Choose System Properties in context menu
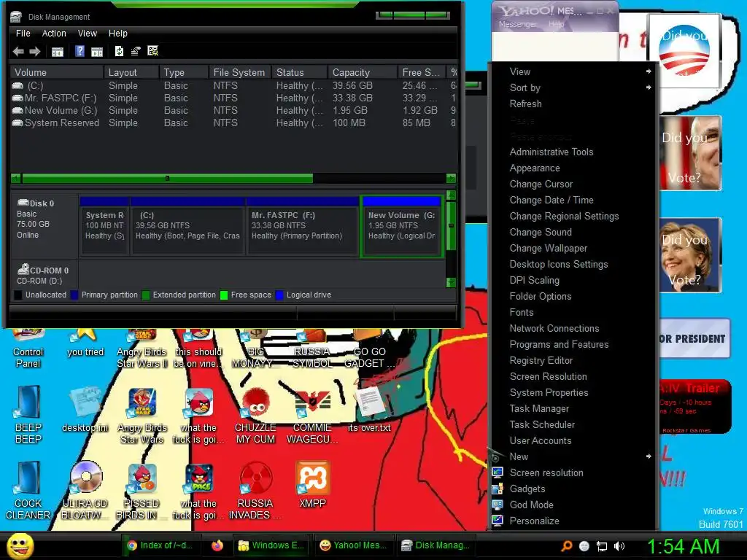Screen dimensions: 747x560 coord(573,392)
